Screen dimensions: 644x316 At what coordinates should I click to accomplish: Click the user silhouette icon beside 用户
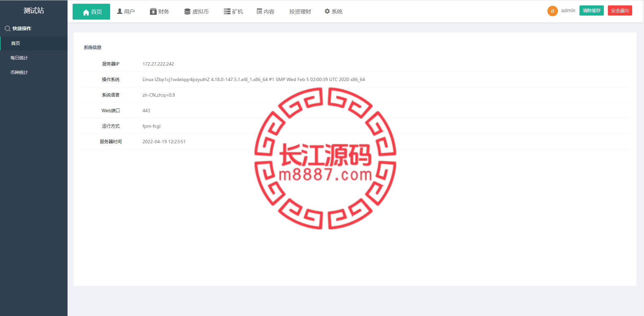pyautogui.click(x=120, y=11)
